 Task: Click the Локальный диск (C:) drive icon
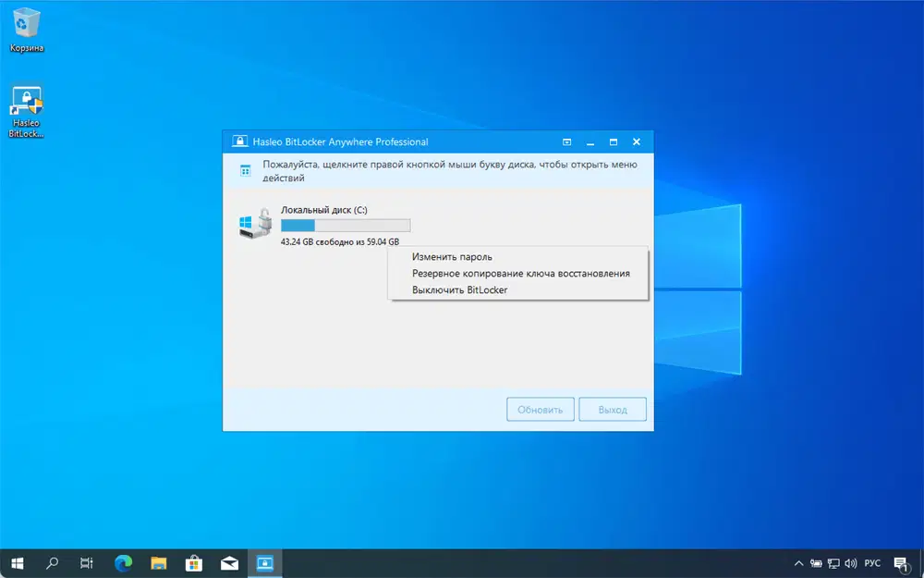(x=254, y=223)
